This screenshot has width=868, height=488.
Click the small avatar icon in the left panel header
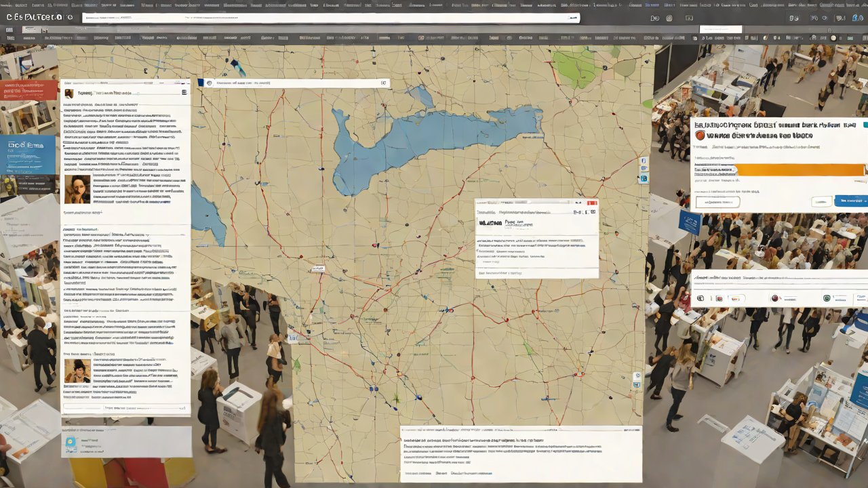tap(69, 93)
